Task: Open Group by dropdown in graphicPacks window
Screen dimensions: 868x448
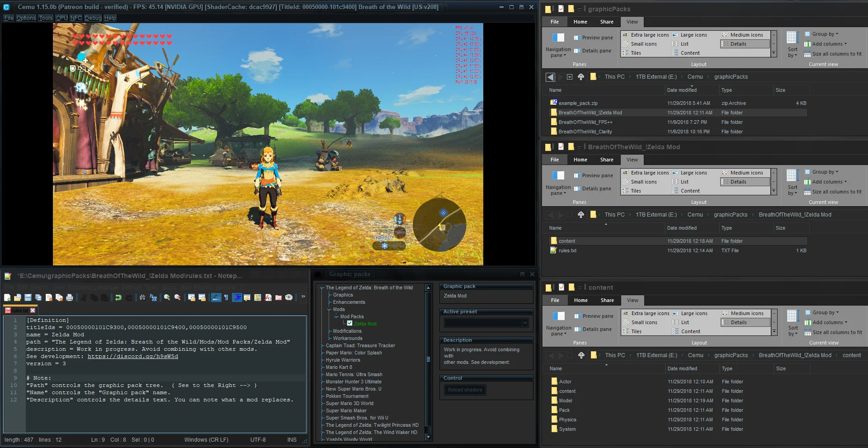Action: 825,34
